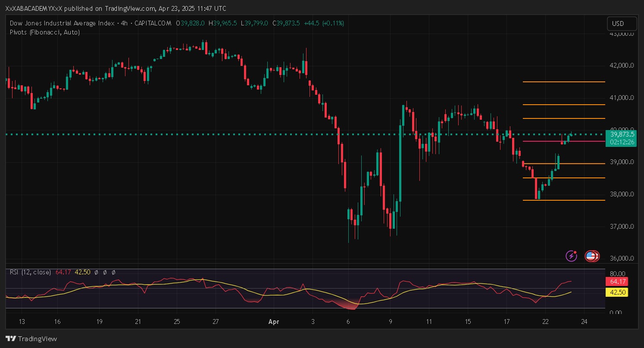Click the Apr label on the time axis
The image size is (644, 348).
[x=273, y=322]
